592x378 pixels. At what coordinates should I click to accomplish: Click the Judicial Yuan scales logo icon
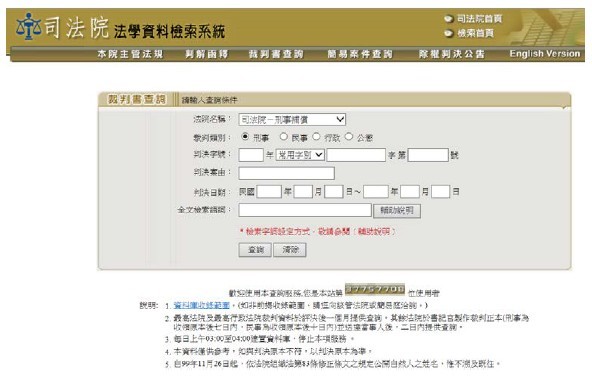(x=28, y=26)
